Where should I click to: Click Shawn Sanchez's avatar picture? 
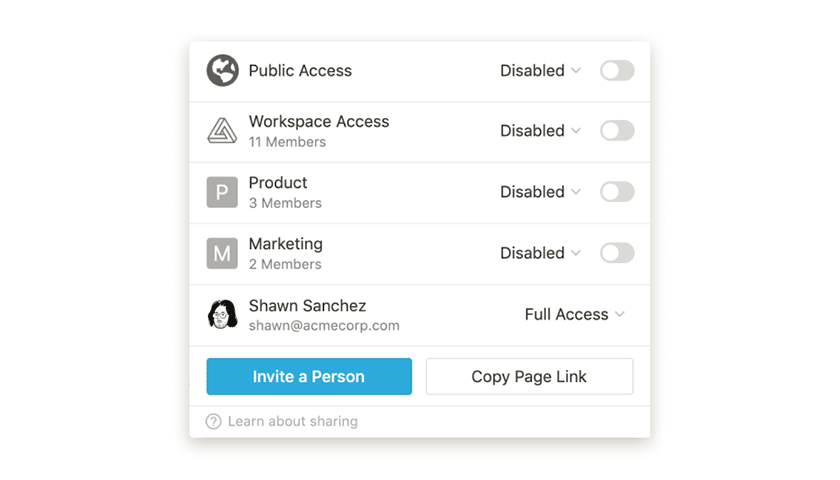(x=222, y=314)
